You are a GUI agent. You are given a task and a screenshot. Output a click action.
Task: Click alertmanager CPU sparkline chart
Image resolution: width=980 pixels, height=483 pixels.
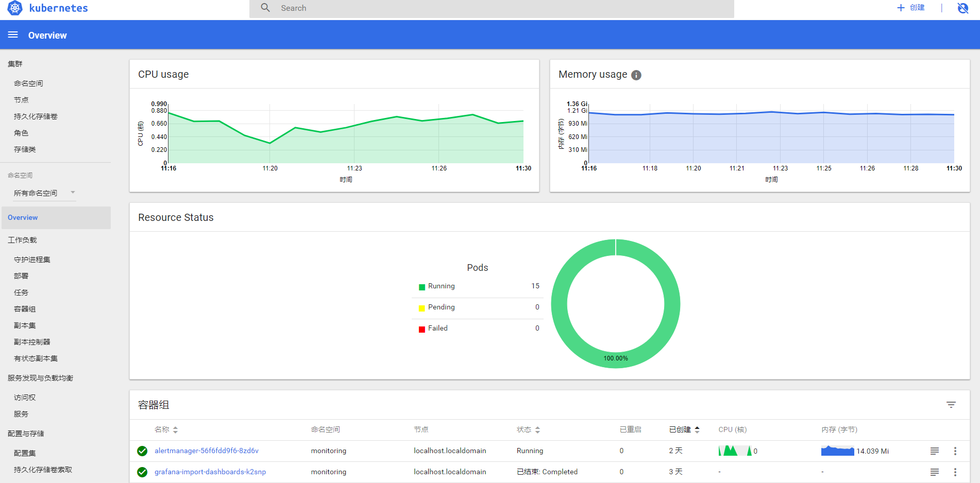coord(735,451)
